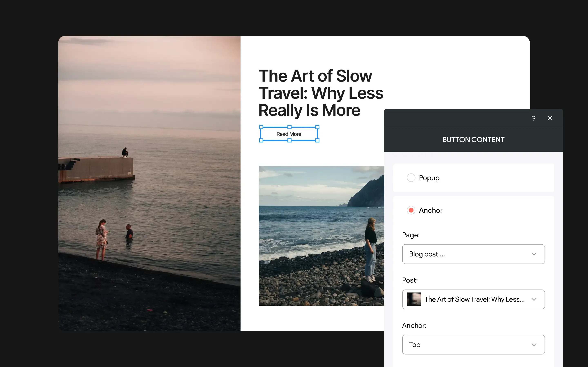
Task: Close the Button Content panel
Action: (x=550, y=118)
